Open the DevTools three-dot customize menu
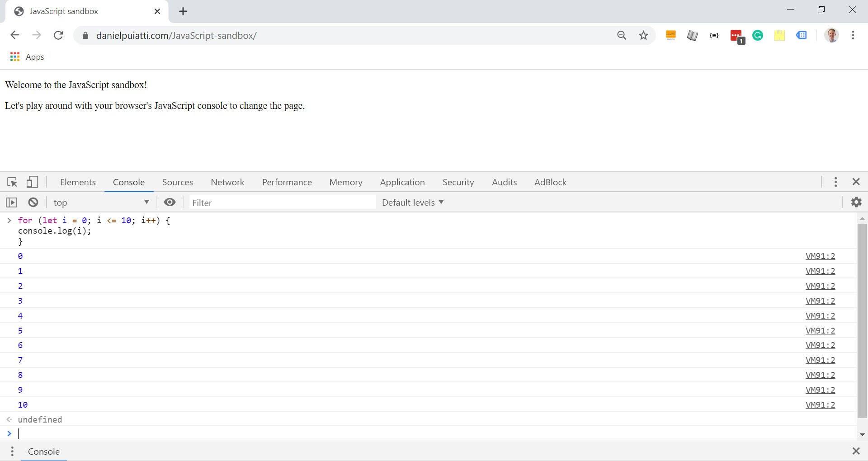868x461 pixels. [x=835, y=182]
